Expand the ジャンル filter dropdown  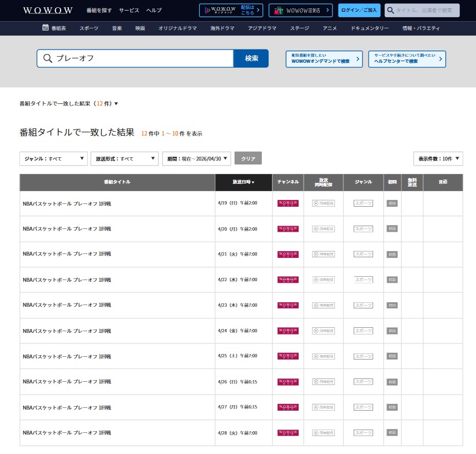point(53,158)
